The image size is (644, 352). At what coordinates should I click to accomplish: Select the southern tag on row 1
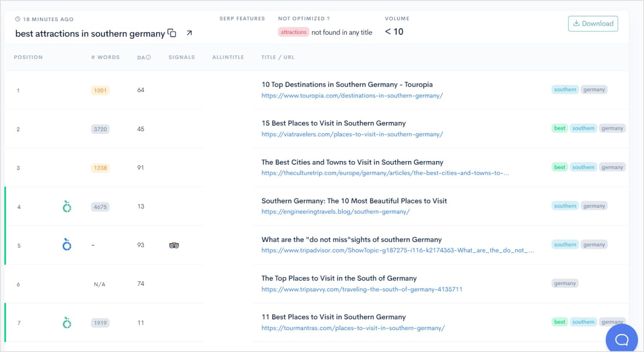click(565, 89)
